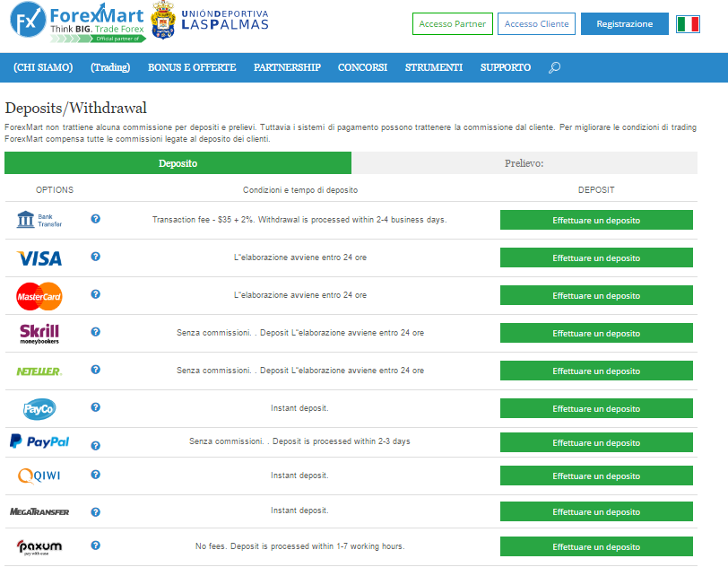Make a deposit via Paxum
The width and height of the screenshot is (728, 576).
tap(596, 546)
